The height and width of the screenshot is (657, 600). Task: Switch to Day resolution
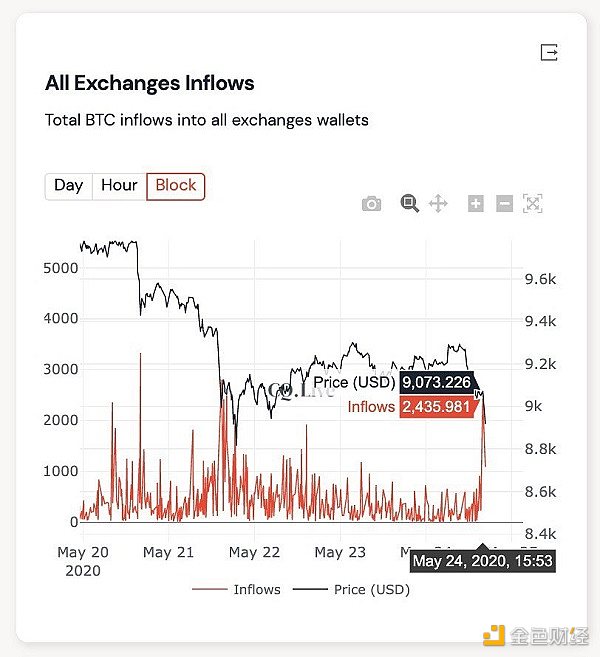coord(68,186)
